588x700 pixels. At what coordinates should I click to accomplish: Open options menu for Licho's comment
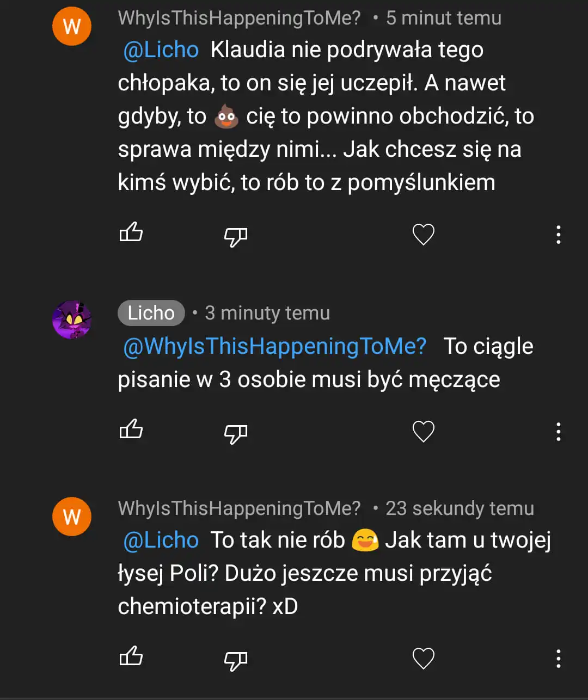click(x=559, y=432)
